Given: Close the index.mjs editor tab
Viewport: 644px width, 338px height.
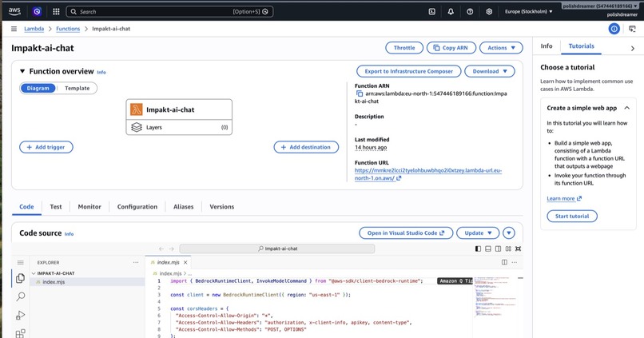Looking at the screenshot, I should coord(185,262).
